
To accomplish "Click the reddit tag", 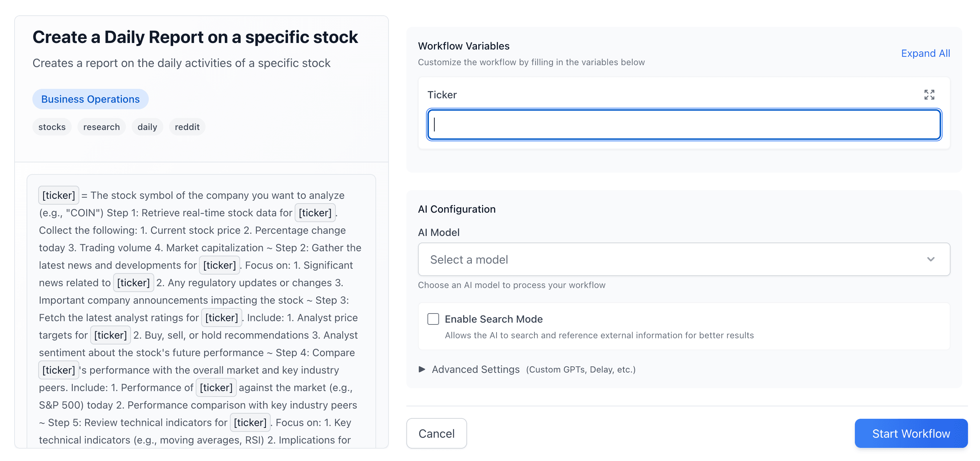I will pyautogui.click(x=187, y=127).
